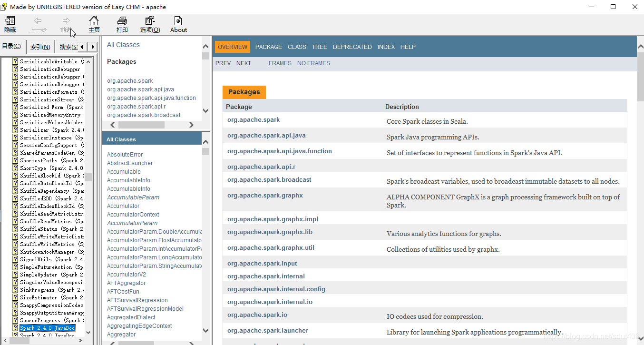
Task: Select OVERVIEW in the navigation bar
Action: pyautogui.click(x=233, y=47)
